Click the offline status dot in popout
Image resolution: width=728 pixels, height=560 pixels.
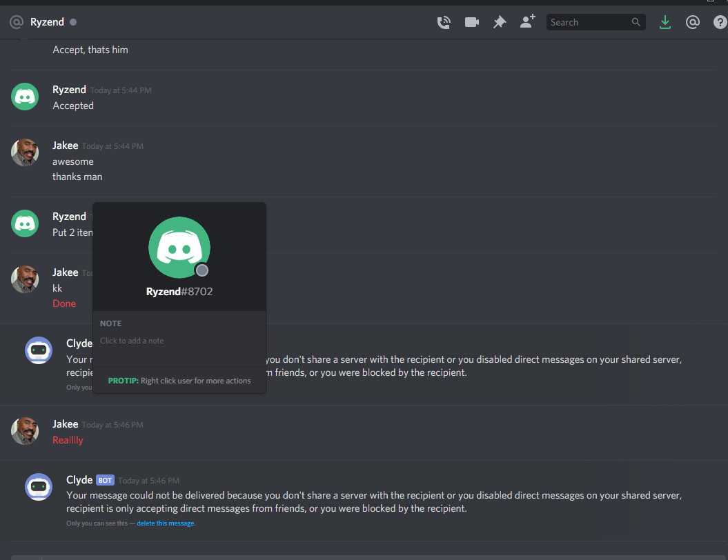tap(202, 270)
